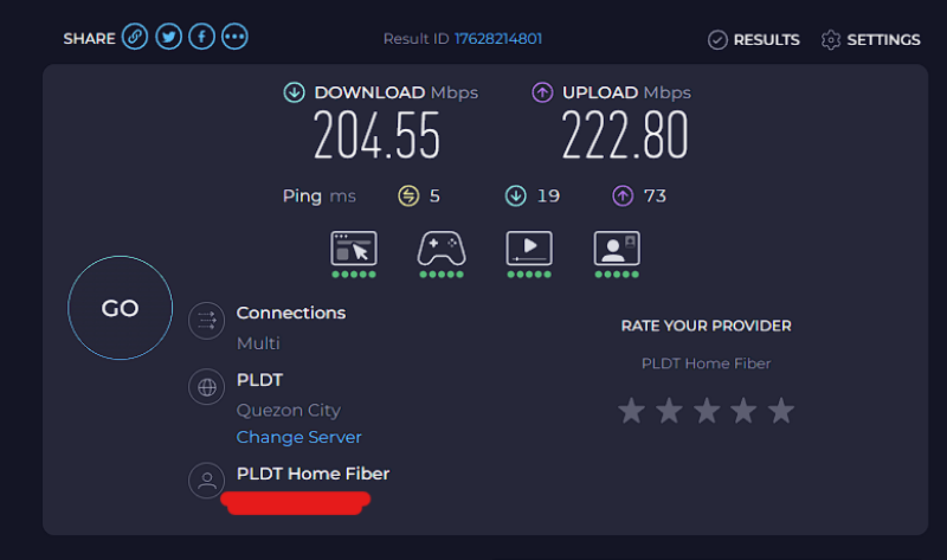Share result on Facebook
Image resolution: width=947 pixels, height=560 pixels.
pos(202,37)
